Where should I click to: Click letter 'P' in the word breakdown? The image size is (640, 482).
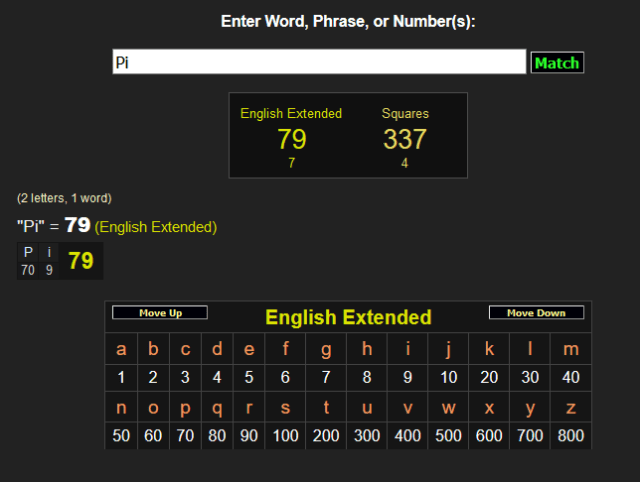pos(28,253)
